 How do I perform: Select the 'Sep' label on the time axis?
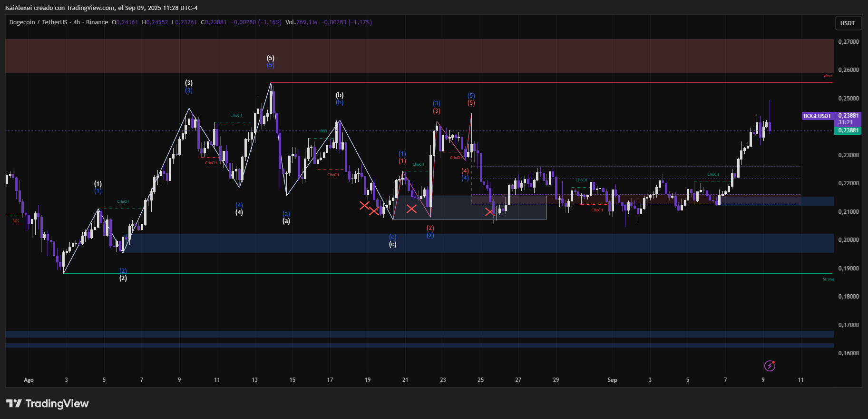click(612, 380)
